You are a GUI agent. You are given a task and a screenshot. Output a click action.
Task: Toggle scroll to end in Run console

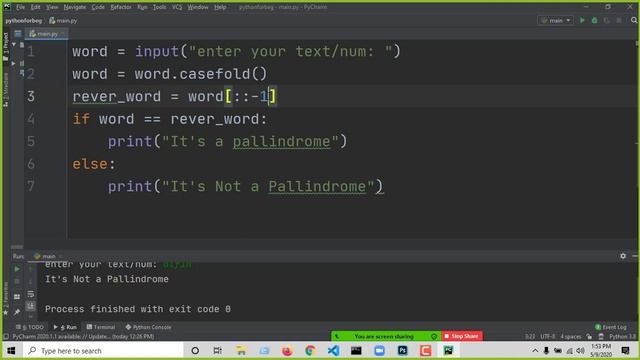[x=31, y=306]
